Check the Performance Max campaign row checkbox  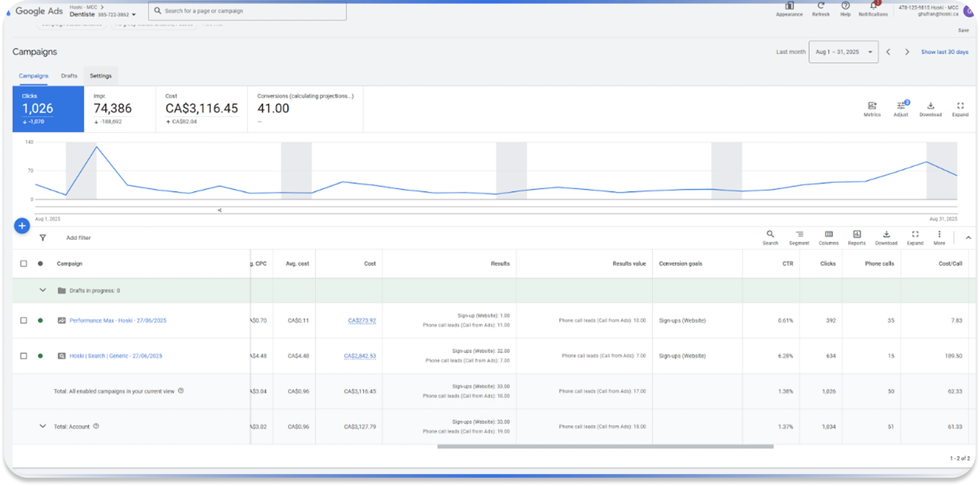coord(24,320)
